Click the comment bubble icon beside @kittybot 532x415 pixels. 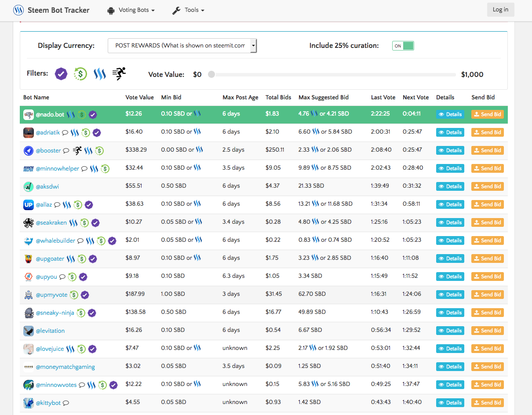coord(66,403)
